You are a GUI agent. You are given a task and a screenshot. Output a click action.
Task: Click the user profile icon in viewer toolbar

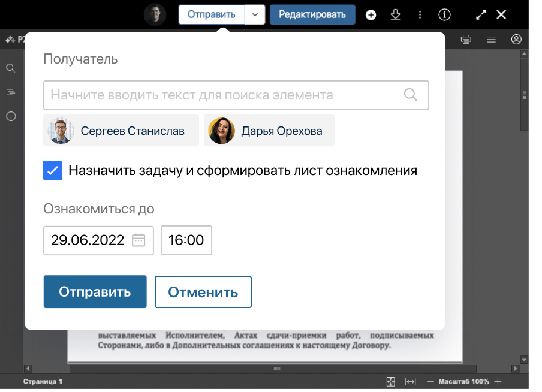tap(516, 40)
